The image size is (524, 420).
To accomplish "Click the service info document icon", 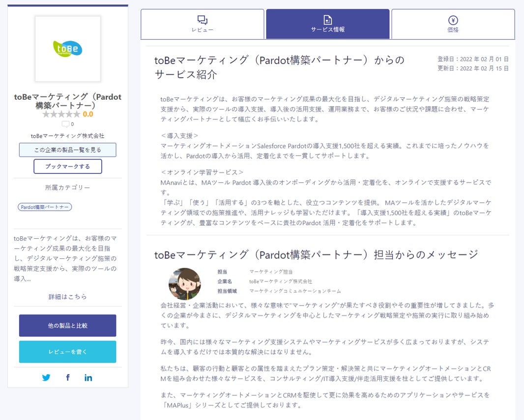I will pyautogui.click(x=328, y=20).
